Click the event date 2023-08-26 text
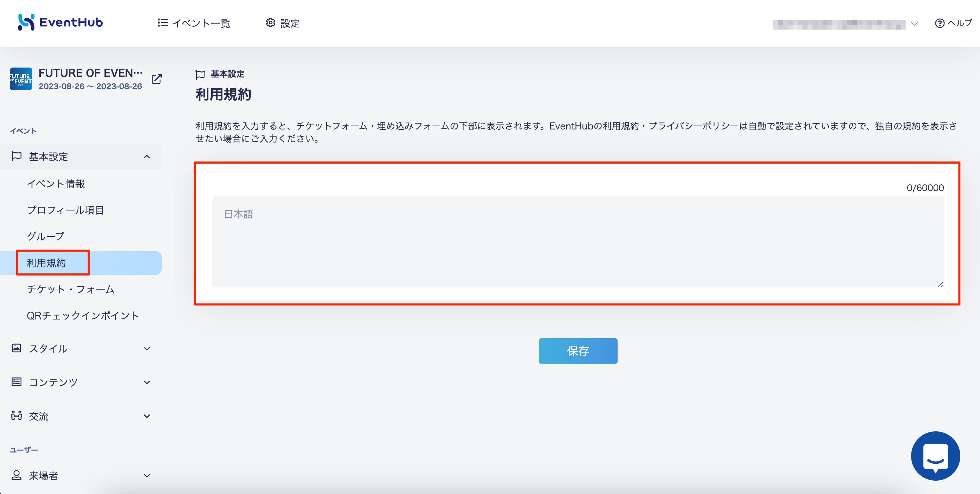Viewport: 980px width, 494px height. pyautogui.click(x=90, y=87)
